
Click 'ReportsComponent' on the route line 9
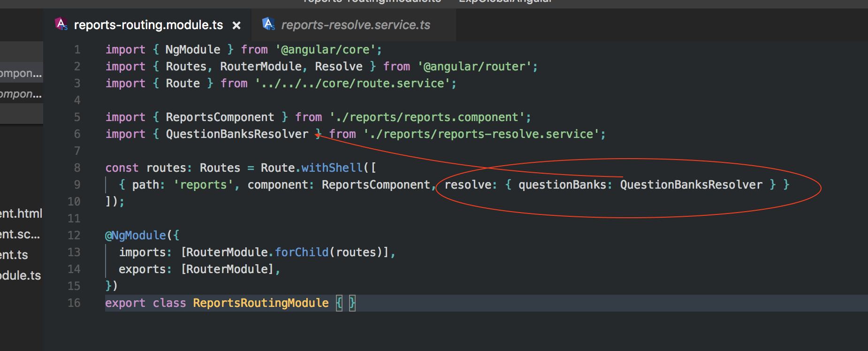376,185
